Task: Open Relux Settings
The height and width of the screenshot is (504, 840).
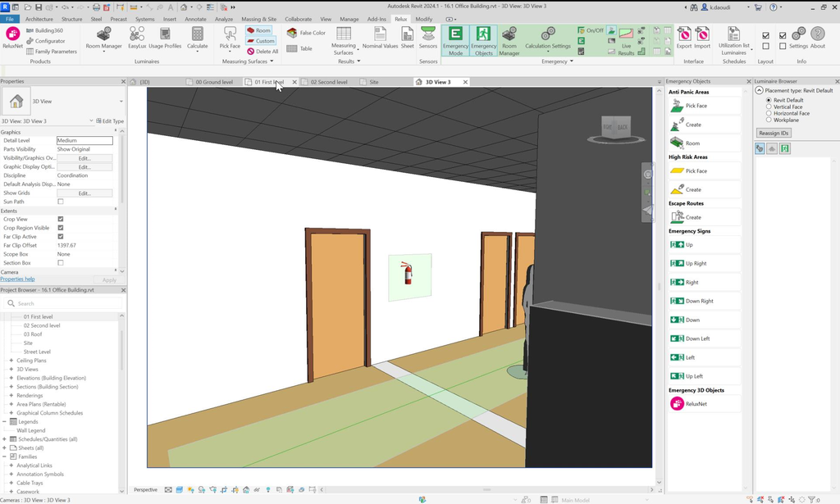Action: pyautogui.click(x=798, y=38)
